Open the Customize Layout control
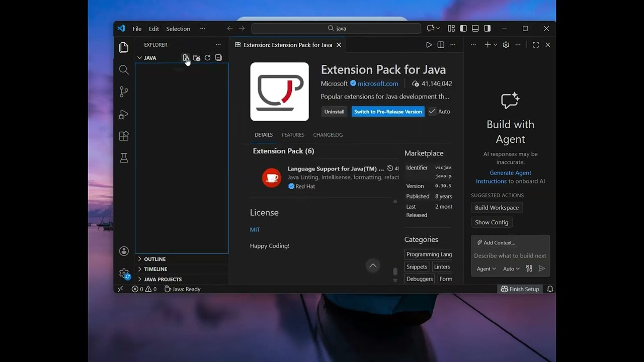The height and width of the screenshot is (362, 644). click(x=451, y=29)
